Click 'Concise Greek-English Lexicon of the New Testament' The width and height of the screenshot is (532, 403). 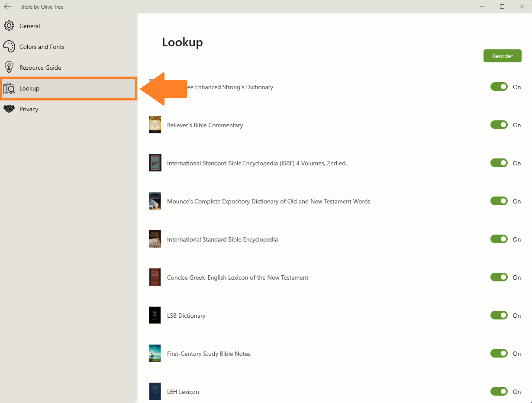pos(238,277)
